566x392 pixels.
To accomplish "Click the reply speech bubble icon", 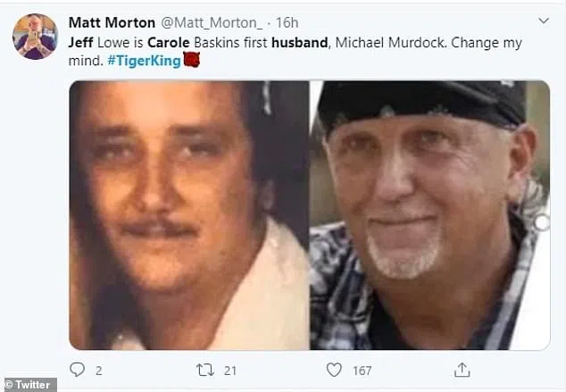I will coord(77,370).
